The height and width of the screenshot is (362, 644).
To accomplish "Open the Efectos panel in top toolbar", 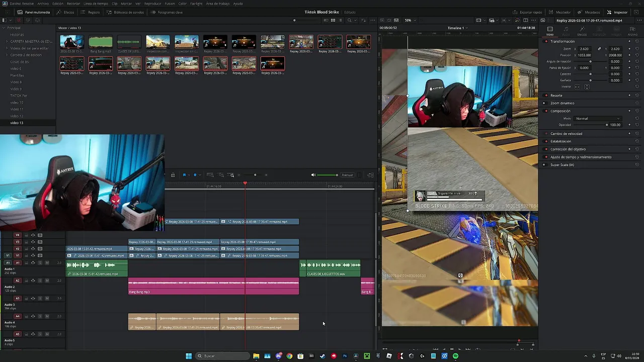I will (x=66, y=12).
